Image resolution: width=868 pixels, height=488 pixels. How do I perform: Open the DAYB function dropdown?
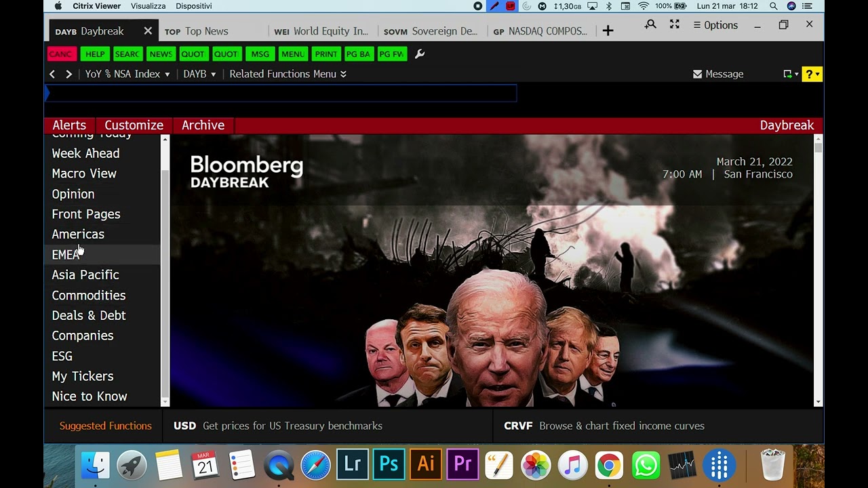[199, 74]
